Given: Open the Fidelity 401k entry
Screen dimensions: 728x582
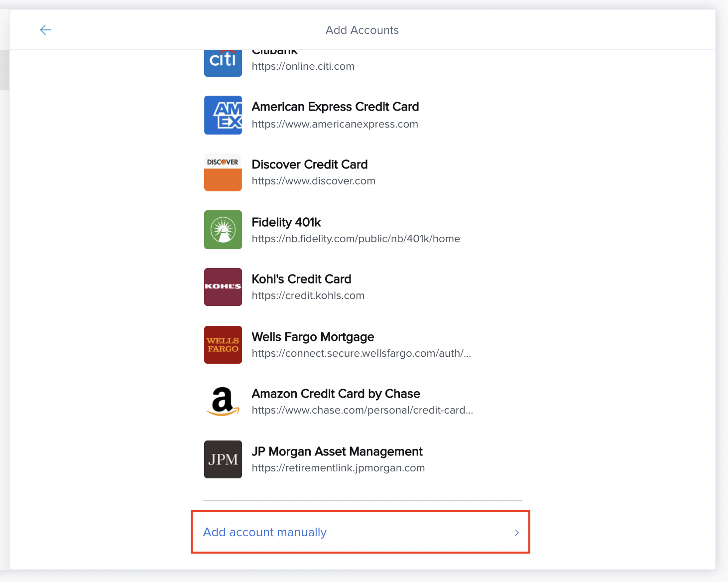Looking at the screenshot, I should click(x=286, y=222).
